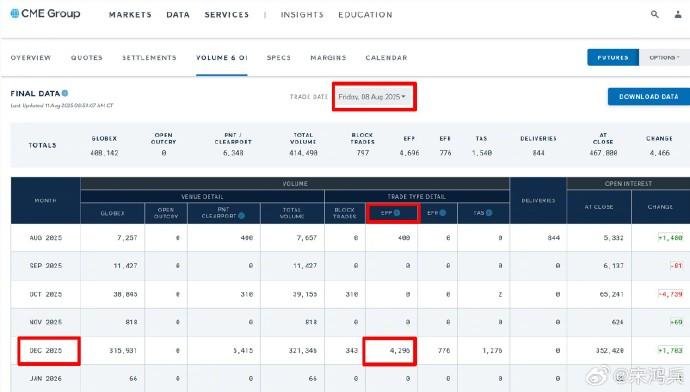Viewport: 690px width, 392px height.
Task: Switch to the SPECS tab
Action: click(x=279, y=58)
